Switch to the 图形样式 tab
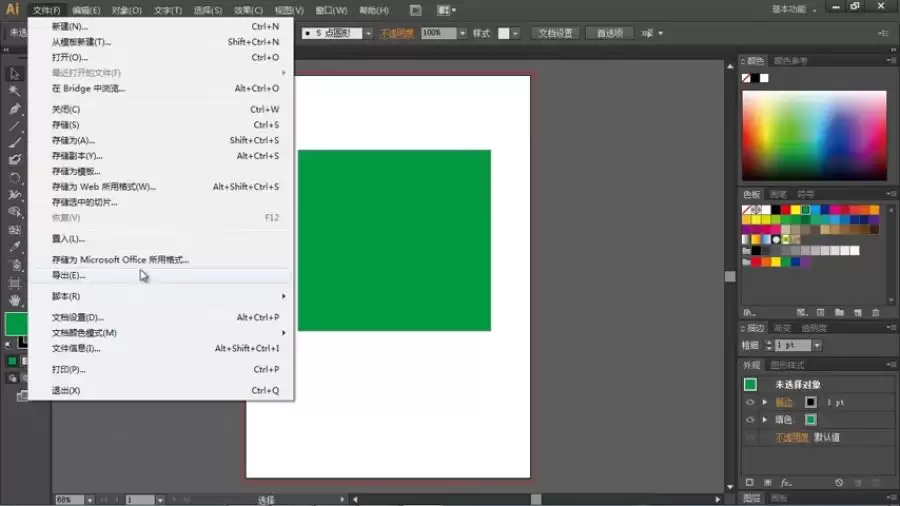 point(787,365)
